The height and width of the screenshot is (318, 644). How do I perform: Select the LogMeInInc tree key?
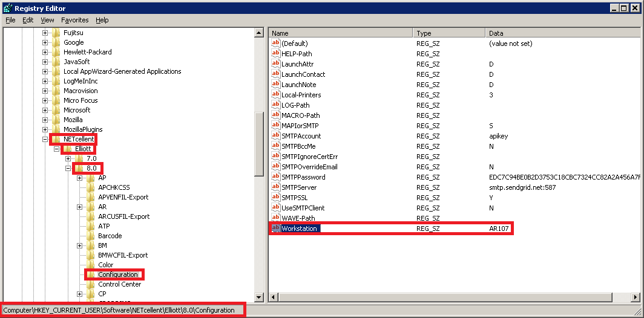coord(81,81)
